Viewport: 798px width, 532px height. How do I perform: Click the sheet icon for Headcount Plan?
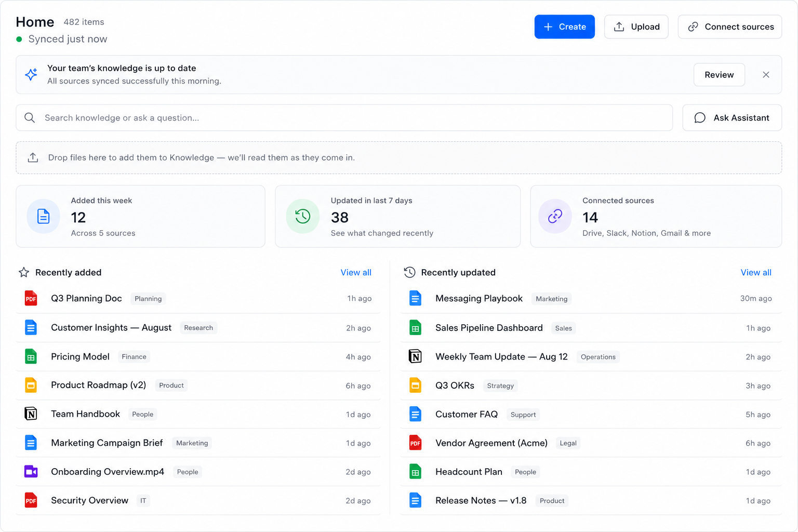[415, 472]
